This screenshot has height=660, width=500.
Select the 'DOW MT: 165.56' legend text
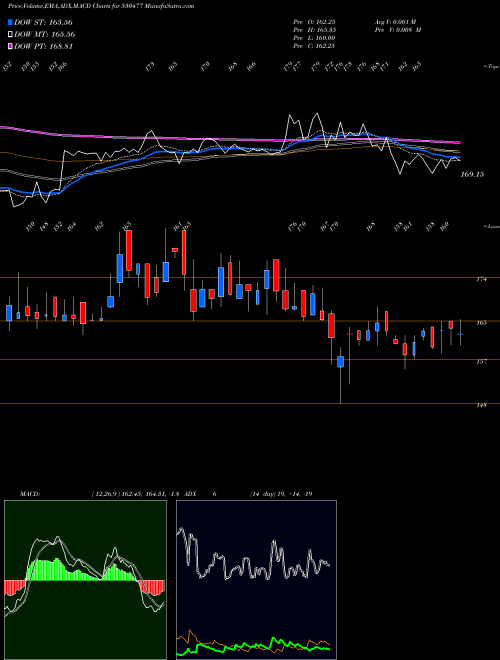45,35
